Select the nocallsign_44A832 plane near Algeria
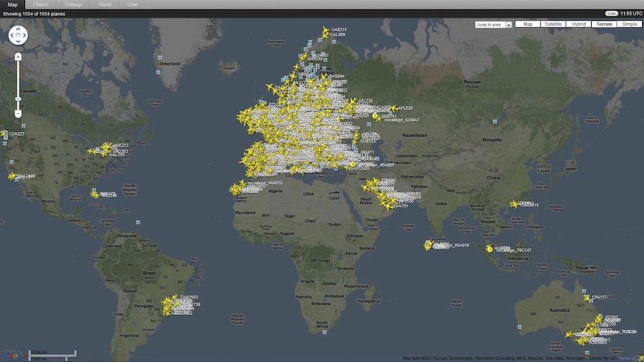This screenshot has width=644, height=362. click(x=242, y=184)
